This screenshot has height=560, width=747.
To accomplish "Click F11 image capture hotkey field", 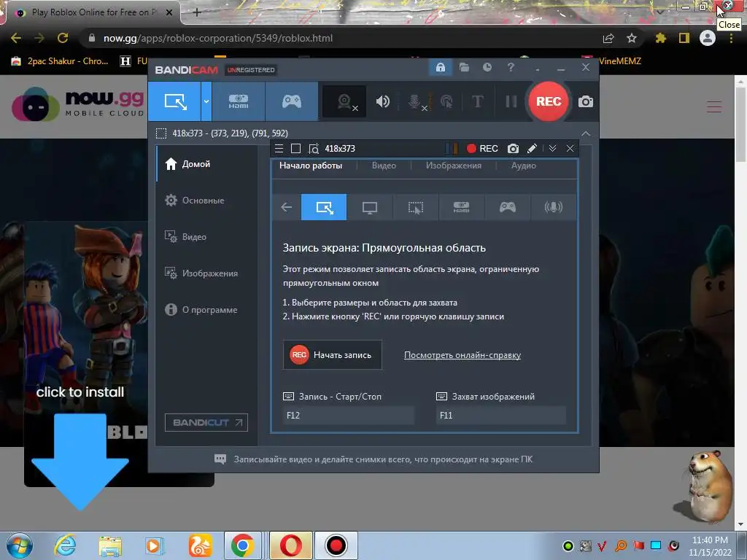I will (500, 415).
